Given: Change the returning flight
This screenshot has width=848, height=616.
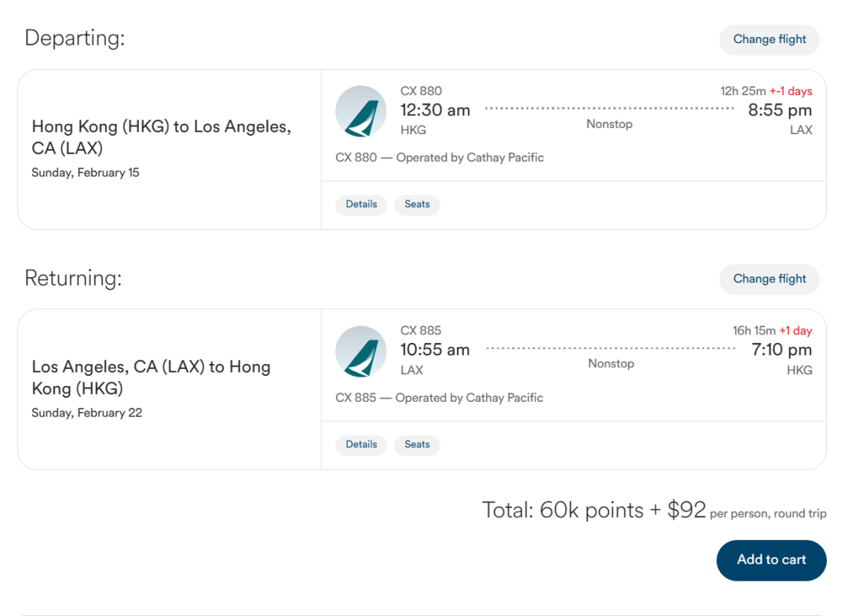Looking at the screenshot, I should coord(769,279).
